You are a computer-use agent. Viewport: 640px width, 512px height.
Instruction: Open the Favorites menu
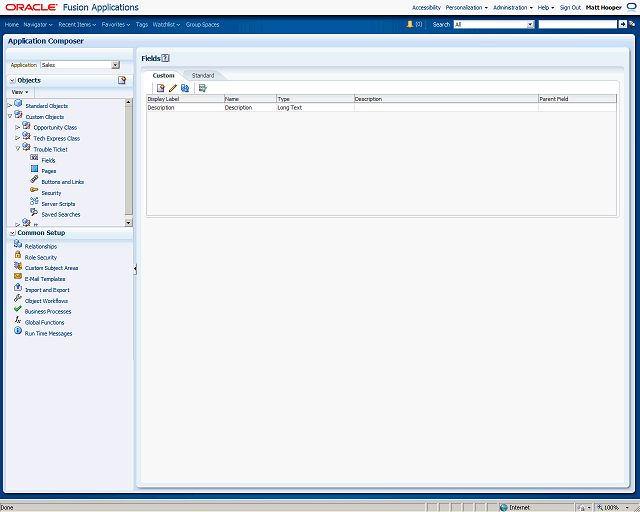[x=116, y=24]
